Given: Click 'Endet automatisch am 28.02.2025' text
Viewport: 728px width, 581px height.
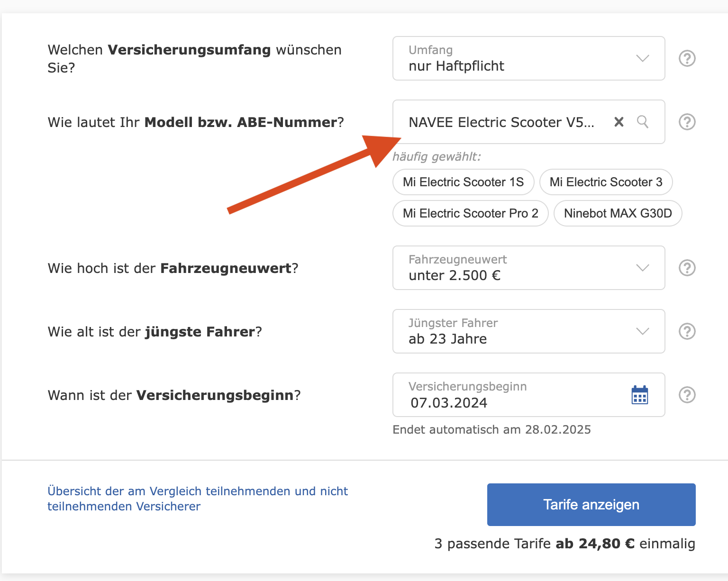Looking at the screenshot, I should [491, 430].
